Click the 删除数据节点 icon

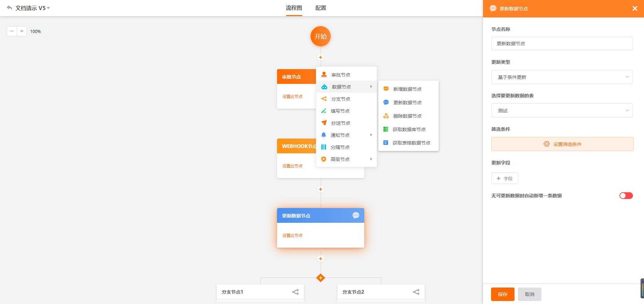tap(386, 116)
